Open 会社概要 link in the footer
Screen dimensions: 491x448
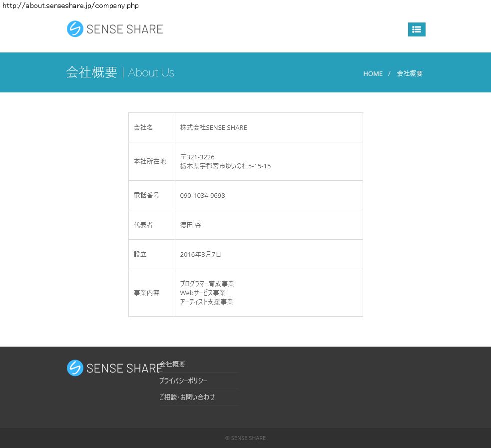pos(172,364)
